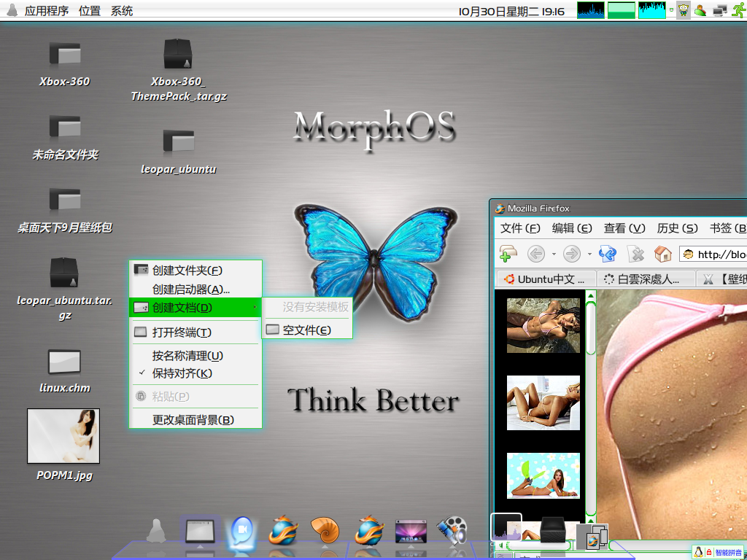Open the 应用程序 applications menu
The height and width of the screenshot is (560, 747).
pos(46,10)
